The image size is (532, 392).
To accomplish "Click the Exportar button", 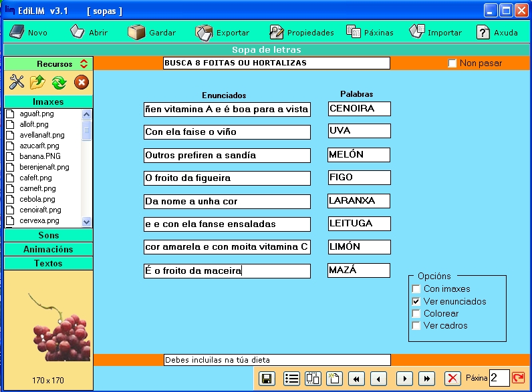I will [x=223, y=32].
